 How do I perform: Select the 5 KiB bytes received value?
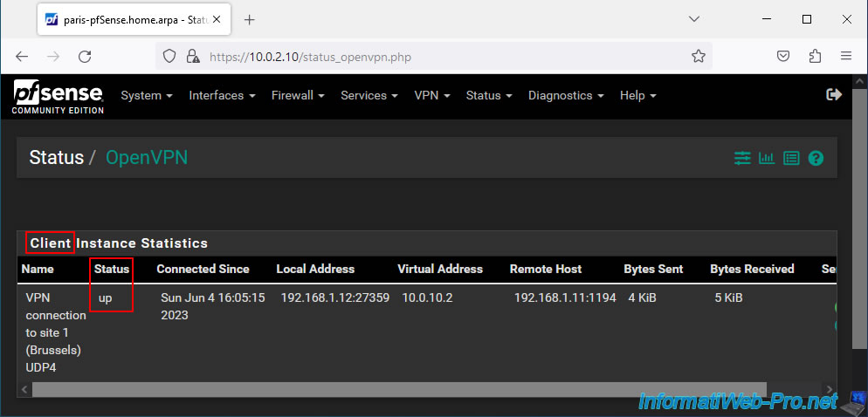click(x=728, y=298)
